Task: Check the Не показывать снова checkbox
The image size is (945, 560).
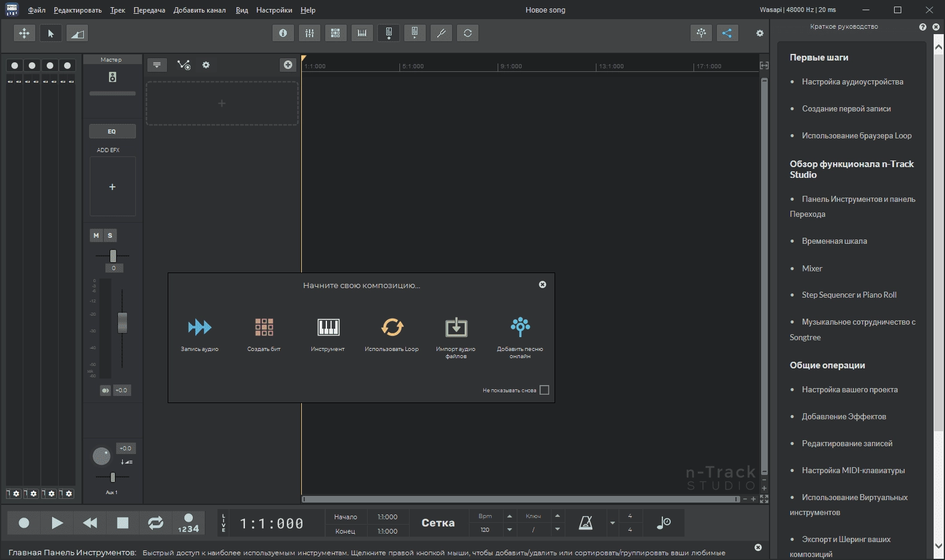Action: 544,390
